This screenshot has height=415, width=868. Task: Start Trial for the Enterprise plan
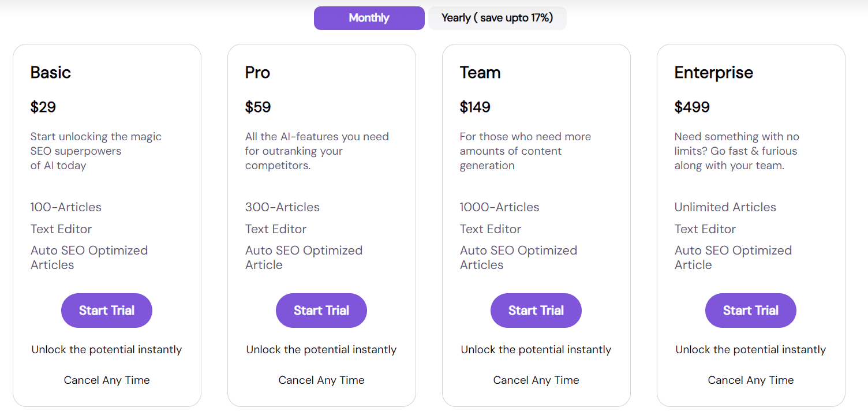pos(751,311)
